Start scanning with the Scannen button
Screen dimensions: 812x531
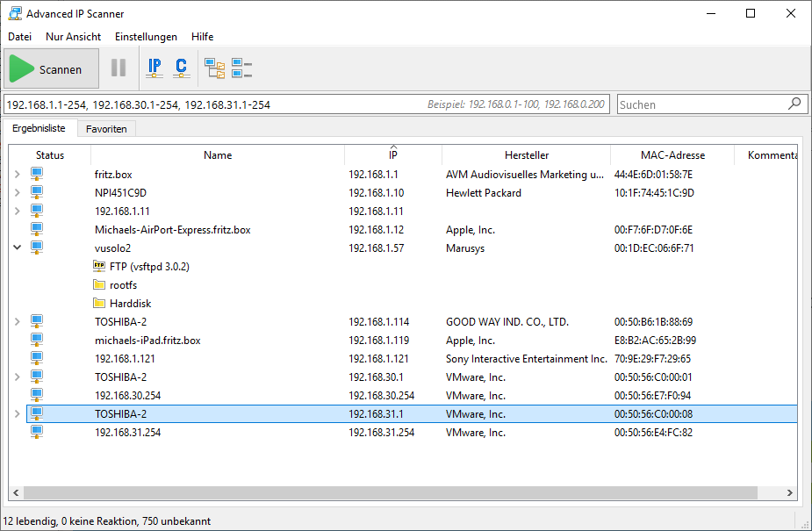(x=51, y=68)
